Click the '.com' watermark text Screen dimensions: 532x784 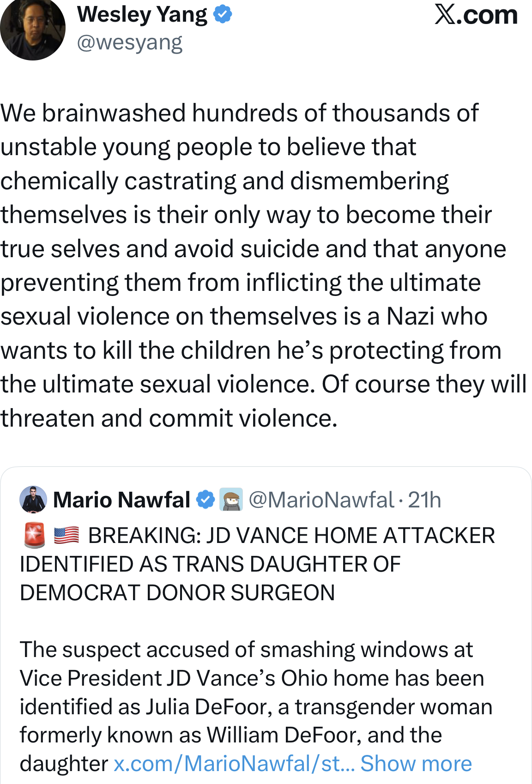pos(489,15)
